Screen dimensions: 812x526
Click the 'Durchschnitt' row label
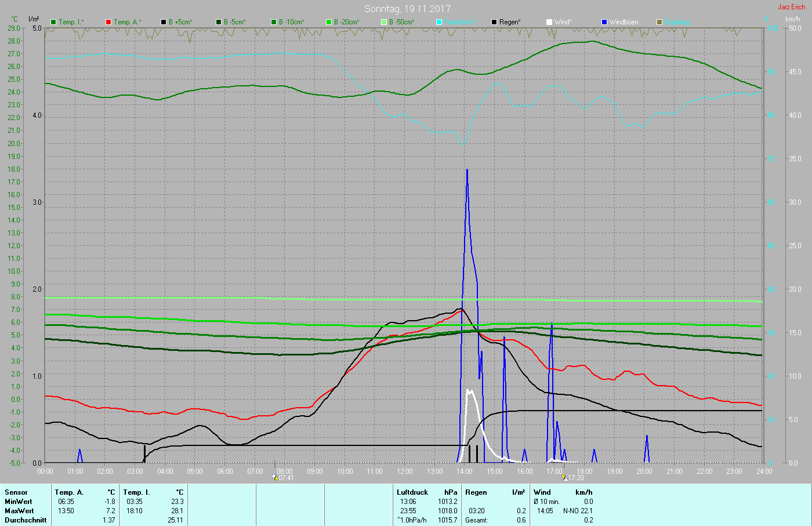point(26,520)
